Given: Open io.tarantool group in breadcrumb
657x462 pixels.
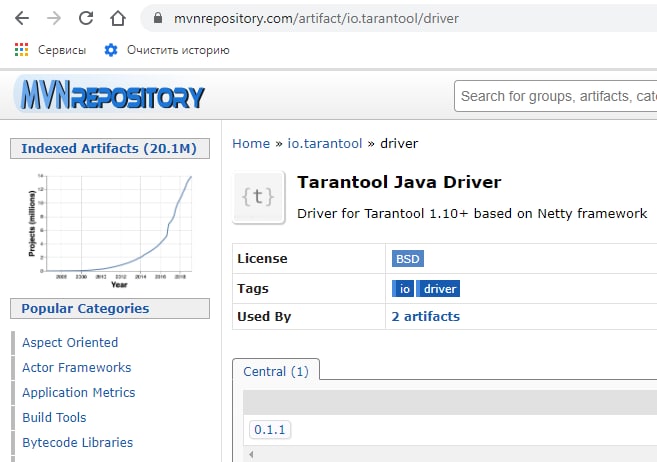Looking at the screenshot, I should coord(324,143).
